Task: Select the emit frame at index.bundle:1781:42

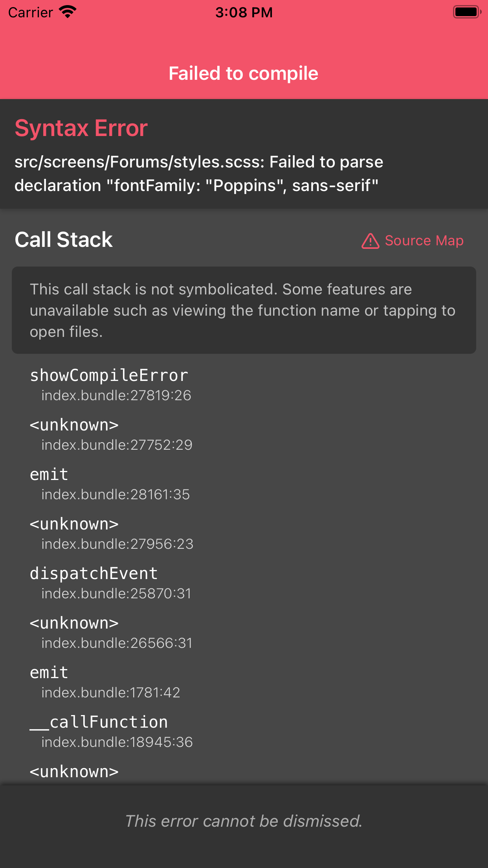Action: (x=105, y=682)
